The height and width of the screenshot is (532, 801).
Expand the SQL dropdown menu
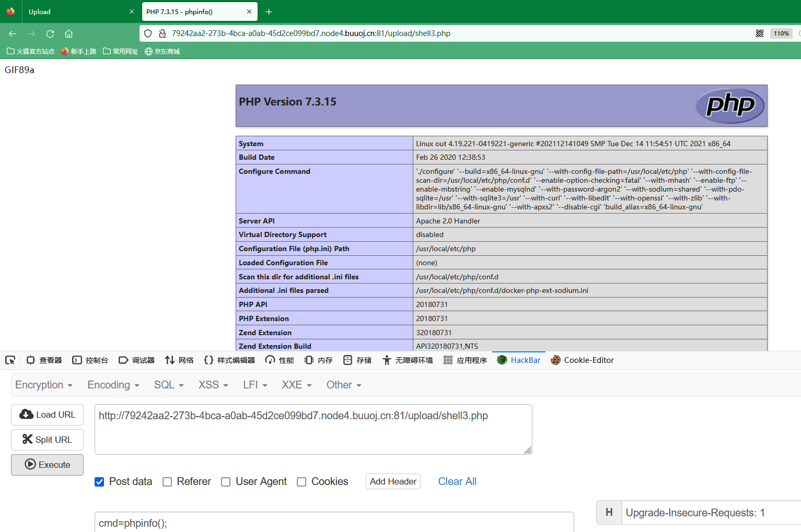click(169, 385)
